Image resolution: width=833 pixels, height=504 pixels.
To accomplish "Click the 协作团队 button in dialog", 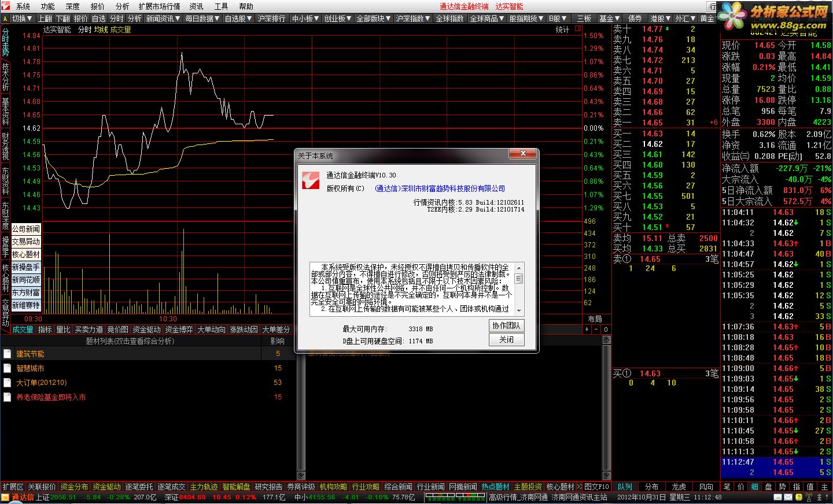I will [506, 326].
